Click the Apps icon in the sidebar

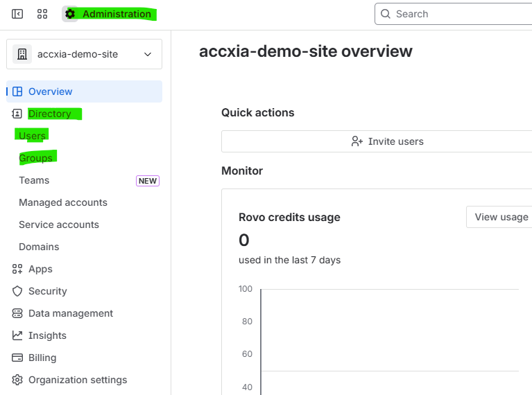17,269
